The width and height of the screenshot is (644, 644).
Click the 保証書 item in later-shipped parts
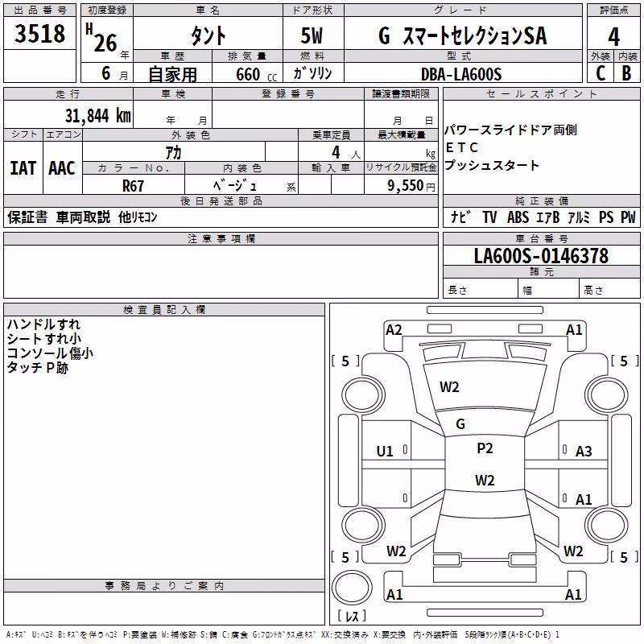27,217
